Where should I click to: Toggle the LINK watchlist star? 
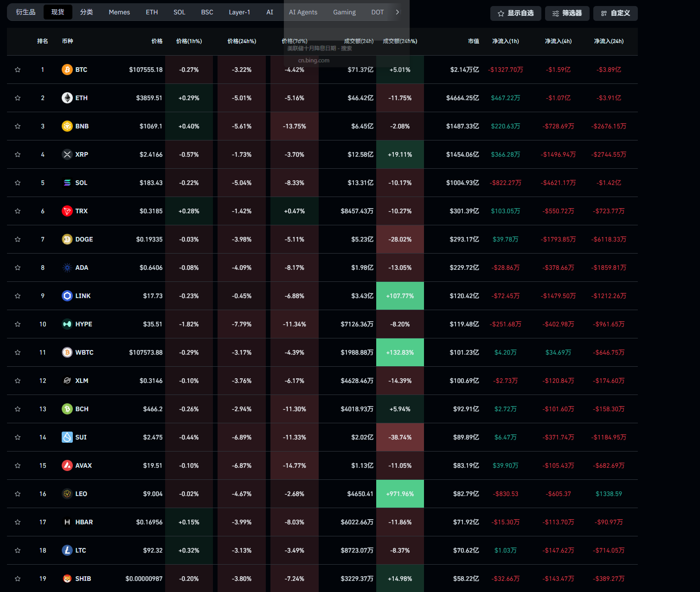(x=18, y=296)
